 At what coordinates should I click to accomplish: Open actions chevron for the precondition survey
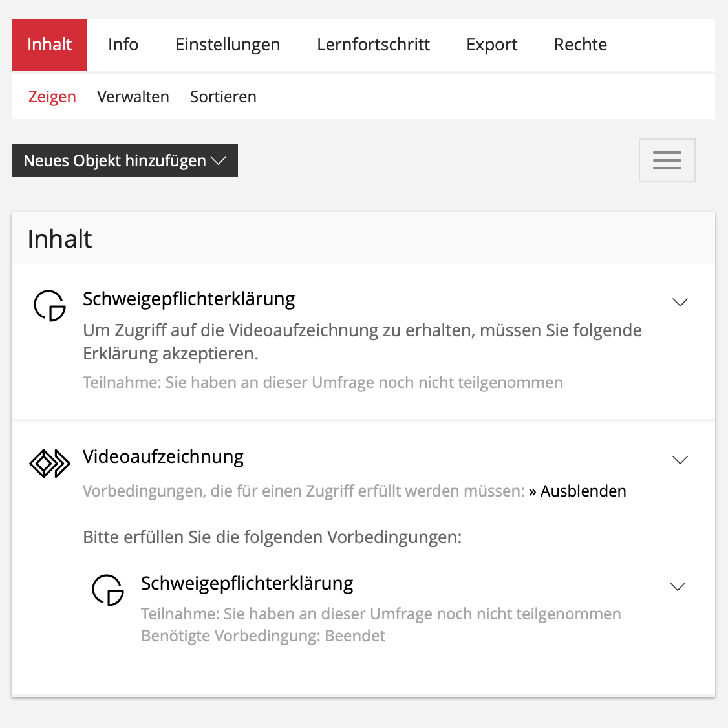[x=677, y=586]
